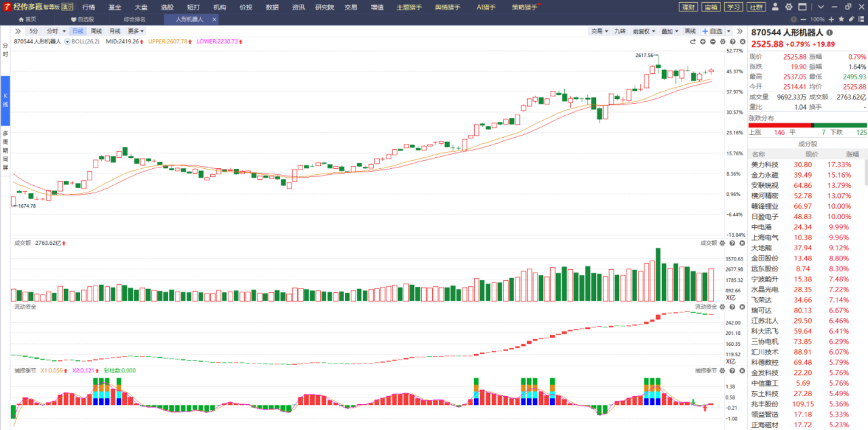Click the 自选 add to watchlist button
Viewport: 868px width, 430px height.
(712, 31)
